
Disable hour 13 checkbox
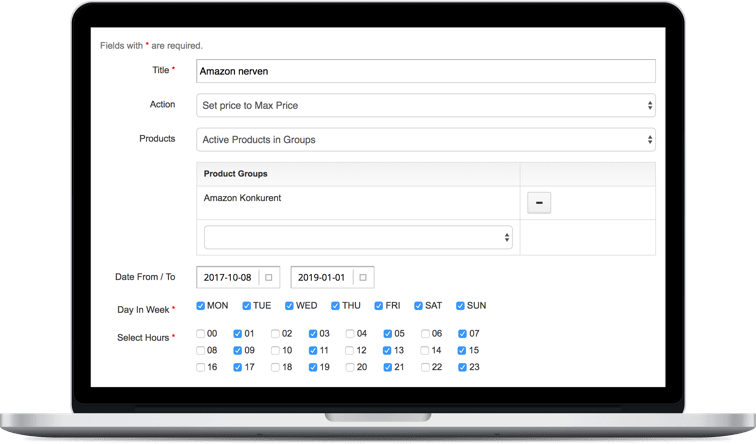click(x=387, y=350)
